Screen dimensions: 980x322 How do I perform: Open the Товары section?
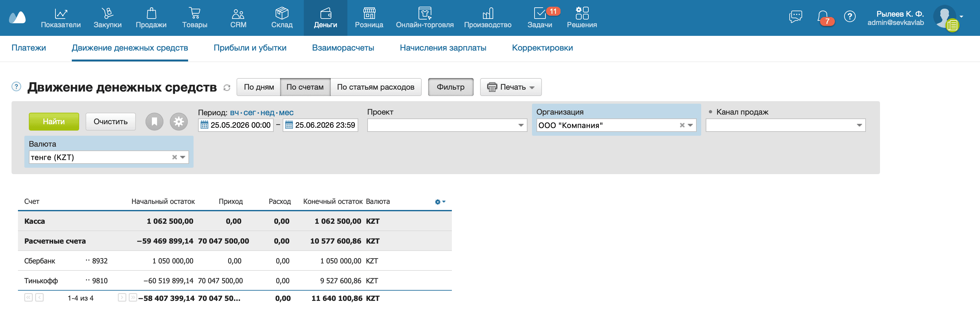pos(195,18)
